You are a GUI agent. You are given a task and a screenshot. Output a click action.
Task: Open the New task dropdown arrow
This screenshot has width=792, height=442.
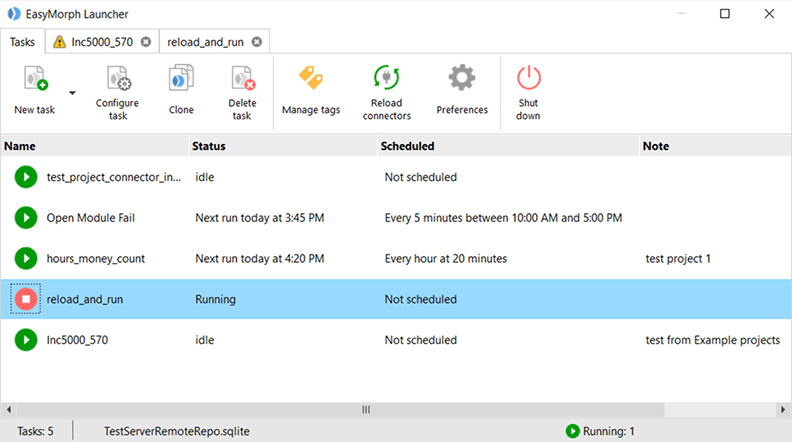click(72, 93)
